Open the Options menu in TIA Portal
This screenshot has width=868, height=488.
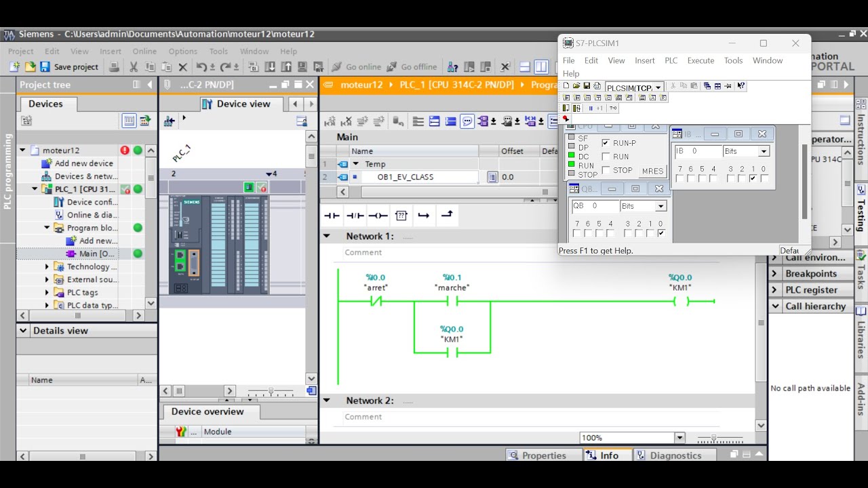(x=183, y=52)
